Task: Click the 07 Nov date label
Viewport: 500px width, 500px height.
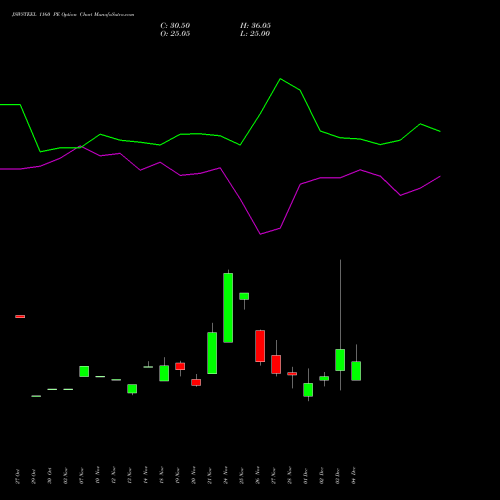Action: [x=82, y=476]
